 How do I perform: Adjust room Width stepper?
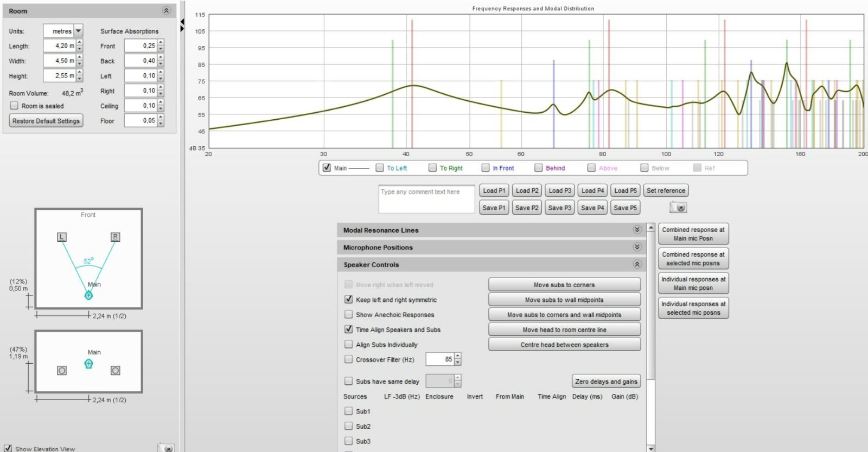click(x=80, y=61)
